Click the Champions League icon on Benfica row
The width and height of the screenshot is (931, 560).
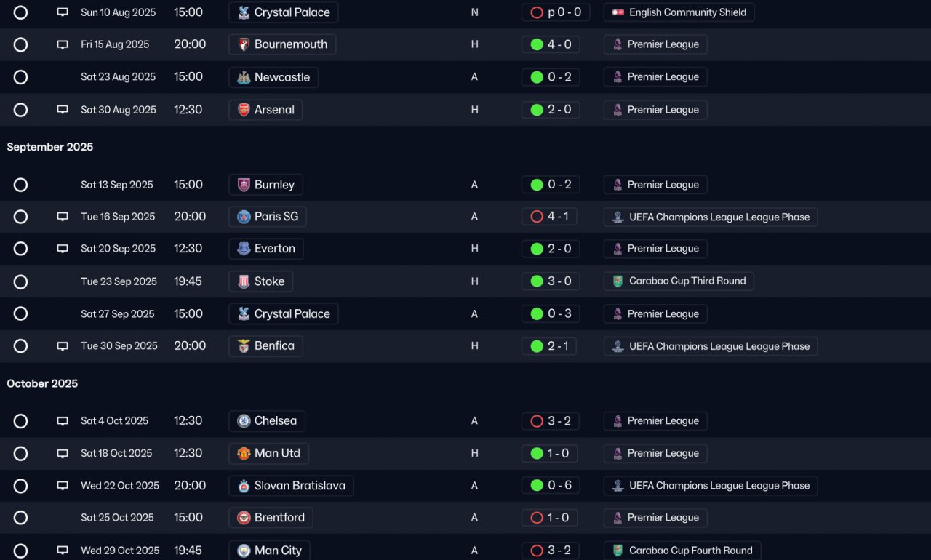click(x=618, y=346)
